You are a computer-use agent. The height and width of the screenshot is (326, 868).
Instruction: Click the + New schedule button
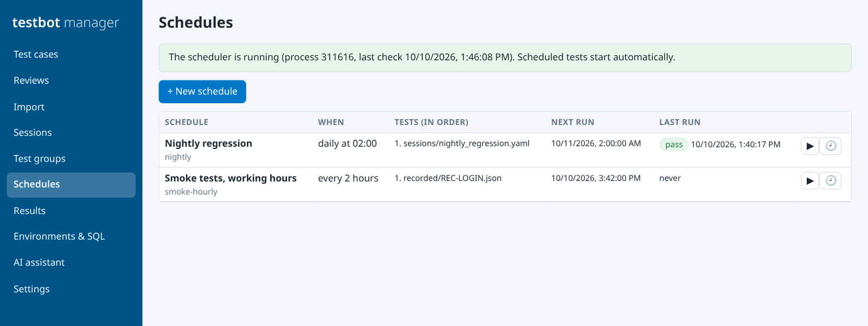(x=202, y=91)
